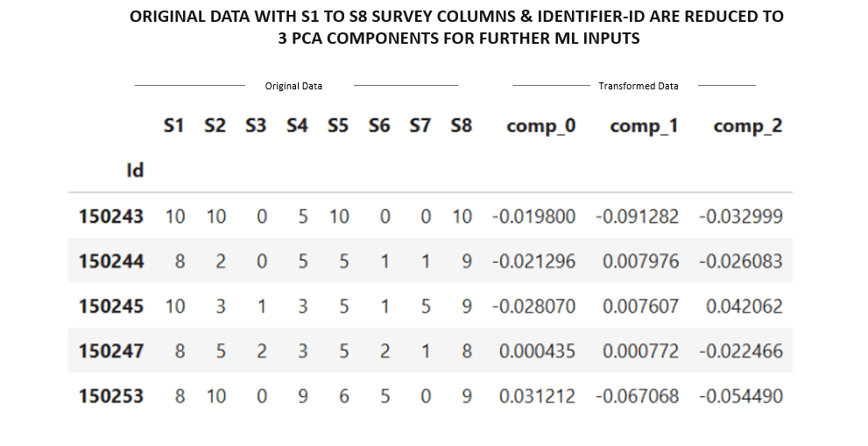868x446 pixels.
Task: Click the S4 cell in row 150253
Action: [302, 396]
